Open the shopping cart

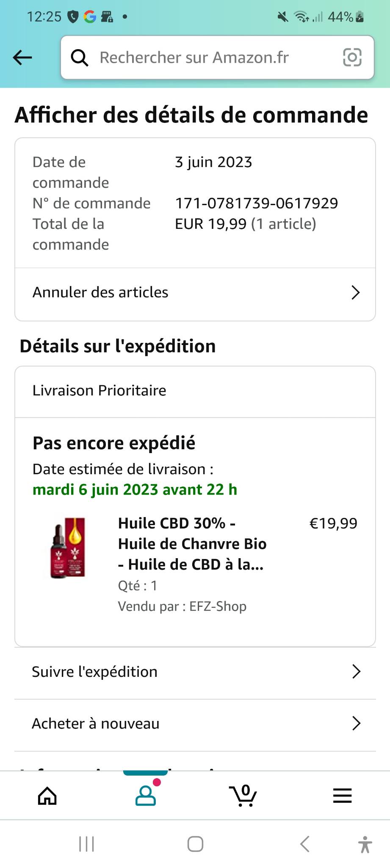coord(243,796)
